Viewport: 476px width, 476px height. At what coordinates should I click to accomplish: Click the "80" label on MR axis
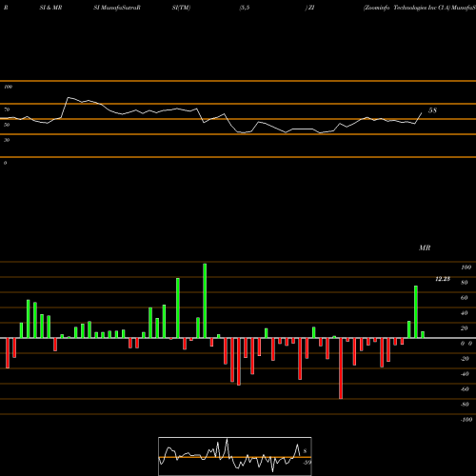(465, 283)
